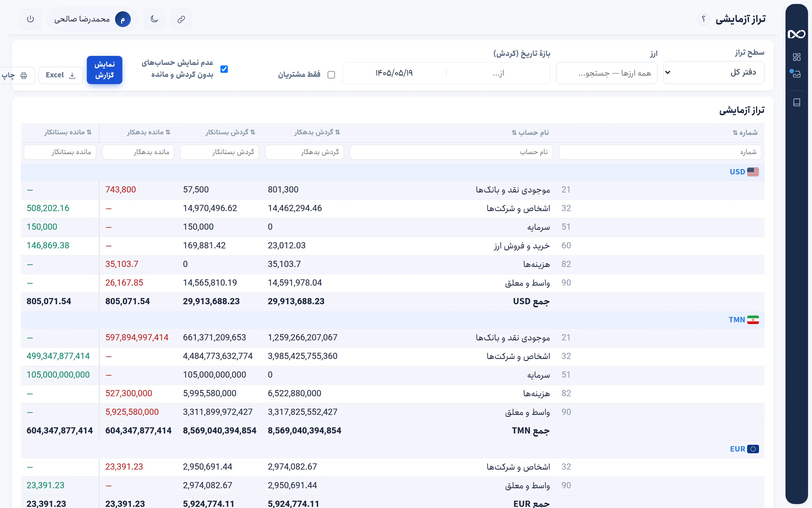The width and height of the screenshot is (812, 508).
Task: Select value 527,300,000 in TMN section
Action: [129, 393]
